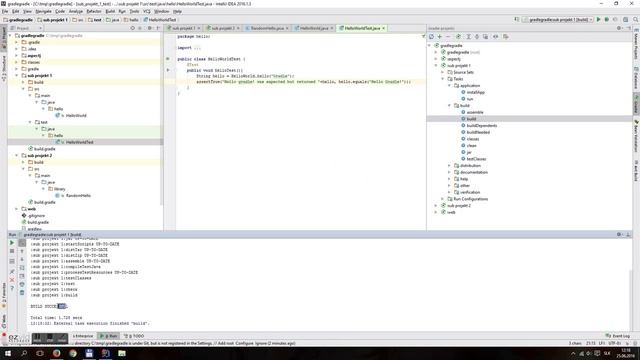The image size is (640, 360).
Task: Open the Refactor menu
Action: (94, 11)
